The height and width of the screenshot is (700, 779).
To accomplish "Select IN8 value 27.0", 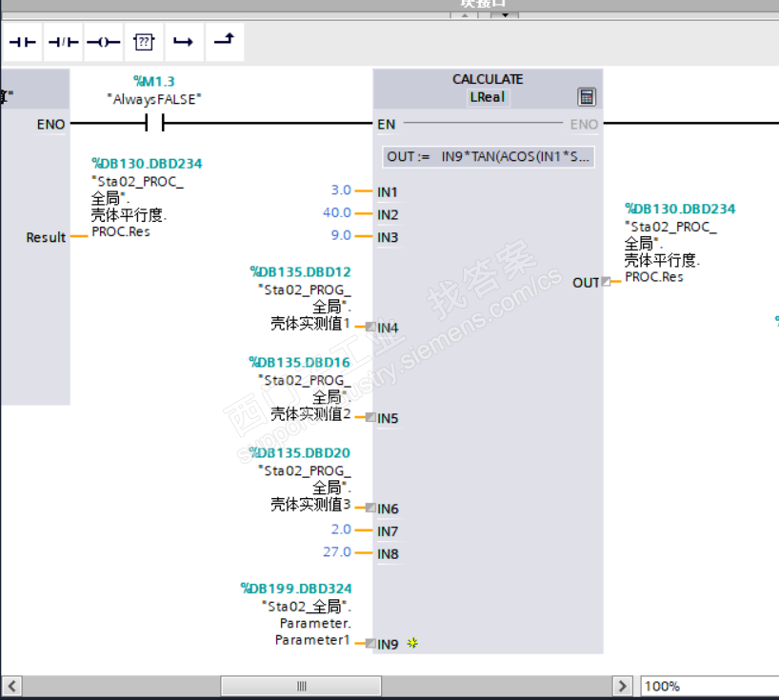I will [337, 552].
